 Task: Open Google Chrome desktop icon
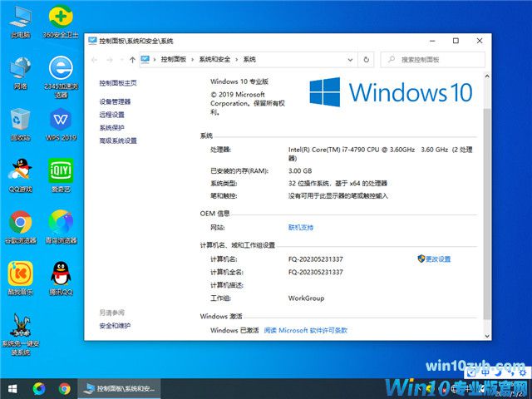point(20,227)
